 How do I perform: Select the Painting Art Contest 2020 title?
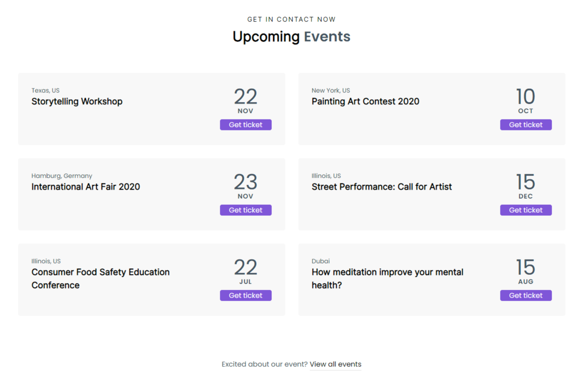[365, 101]
